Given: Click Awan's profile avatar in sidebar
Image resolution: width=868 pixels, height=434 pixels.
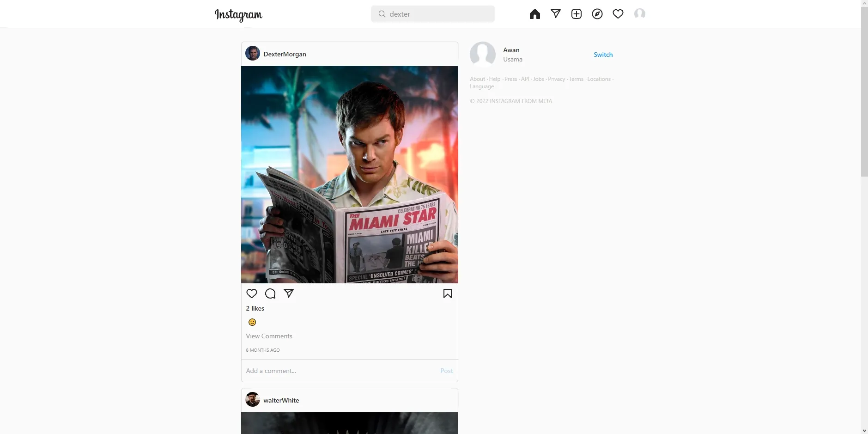Looking at the screenshot, I should pos(483,55).
